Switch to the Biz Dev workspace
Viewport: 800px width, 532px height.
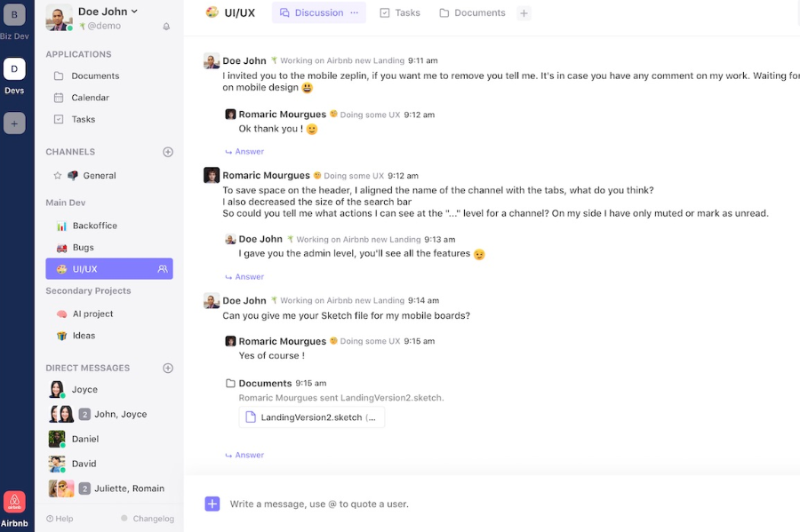point(14,15)
